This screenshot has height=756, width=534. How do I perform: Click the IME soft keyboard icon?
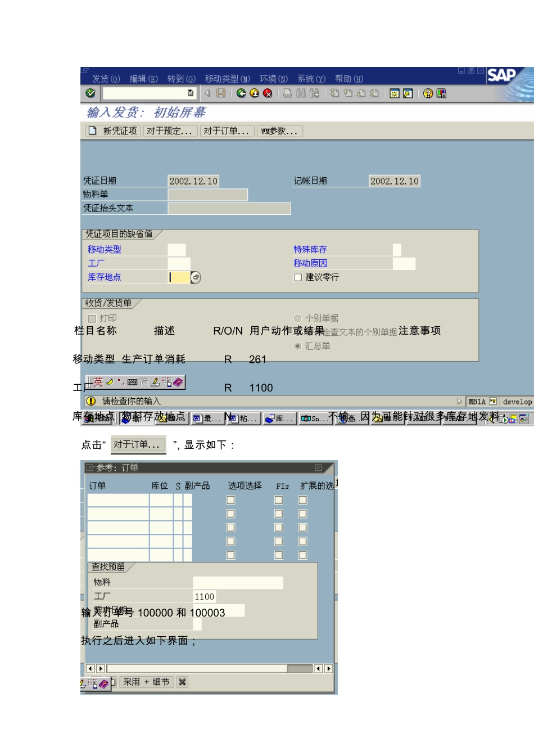point(132,382)
